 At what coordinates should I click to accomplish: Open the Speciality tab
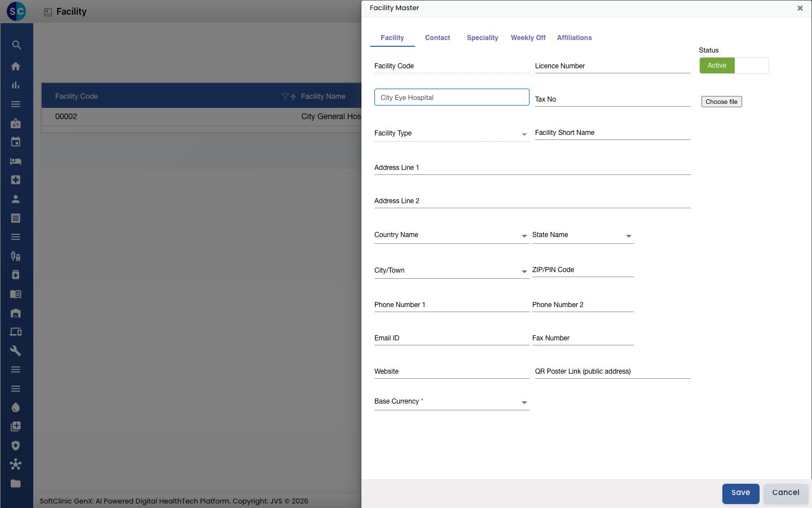point(483,38)
